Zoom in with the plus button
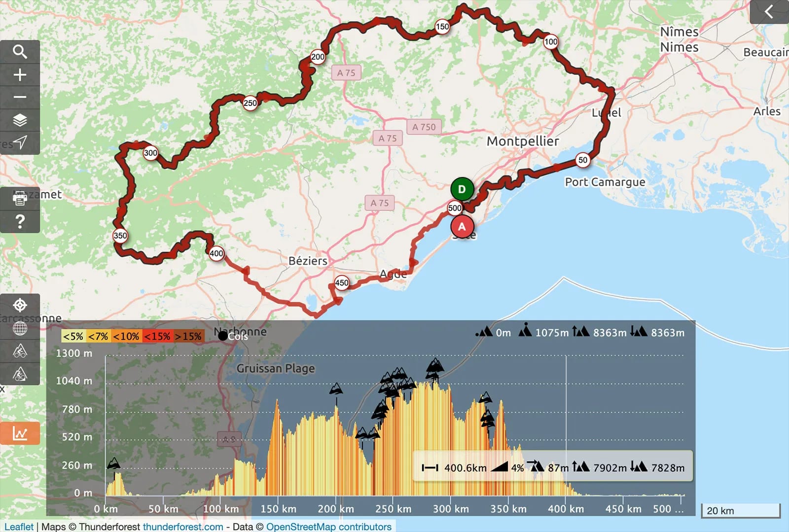Image resolution: width=789 pixels, height=532 pixels. pos(20,75)
